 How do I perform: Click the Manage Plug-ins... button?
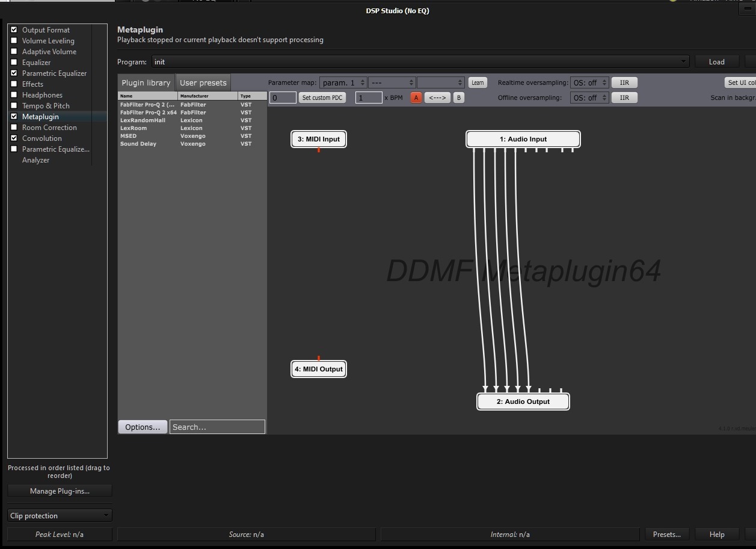[60, 491]
